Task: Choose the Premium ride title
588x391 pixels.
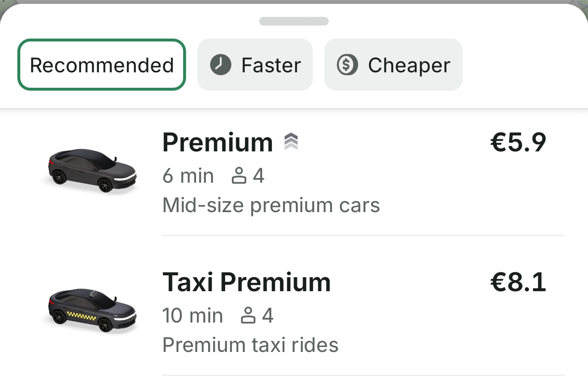Action: coord(218,142)
